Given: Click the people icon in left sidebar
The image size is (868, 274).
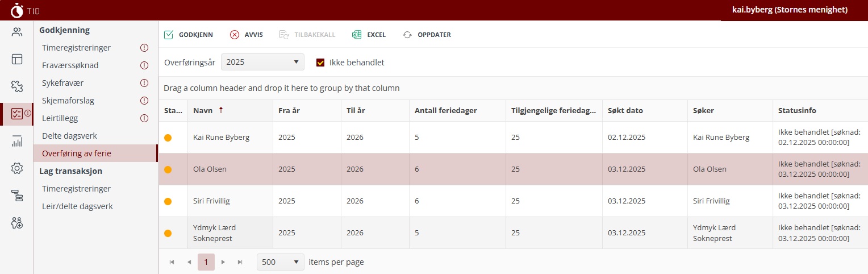Looking at the screenshot, I should click(17, 32).
